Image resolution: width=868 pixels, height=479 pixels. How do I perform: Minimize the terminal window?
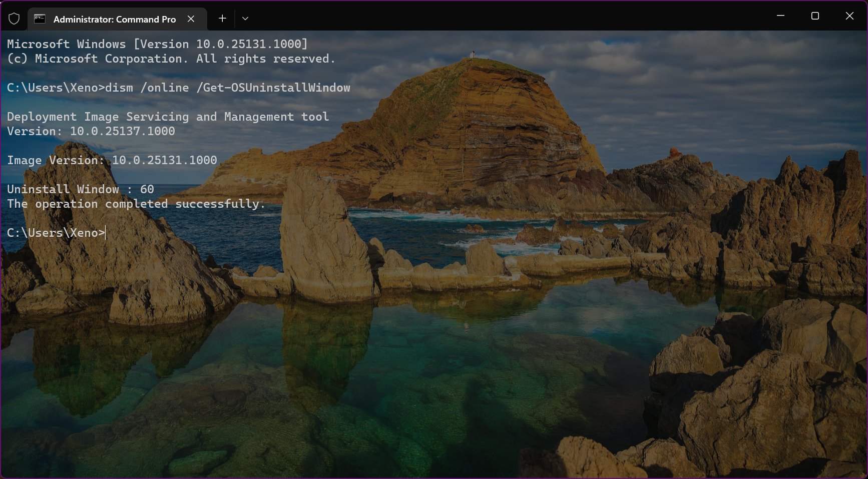pos(781,16)
